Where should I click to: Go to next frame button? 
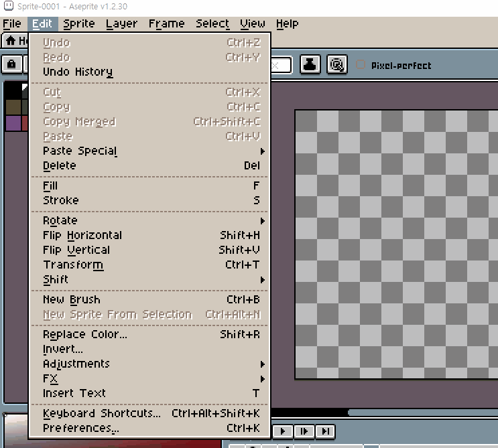tap(304, 431)
